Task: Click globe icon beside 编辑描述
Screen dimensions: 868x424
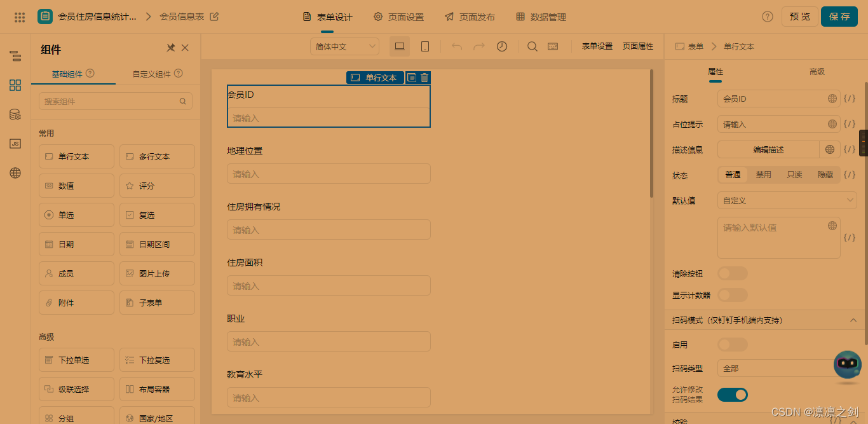Action: 830,149
